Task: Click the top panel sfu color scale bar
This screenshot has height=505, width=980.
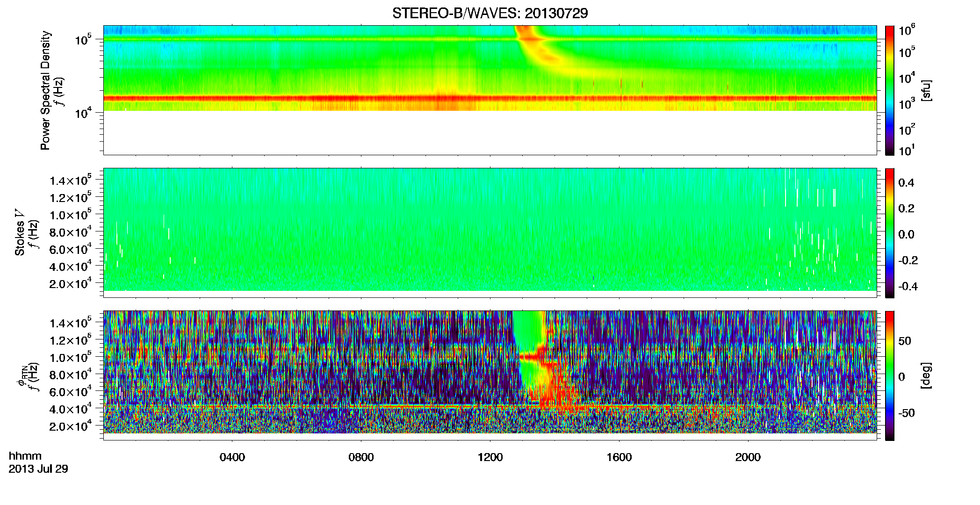Action: 890,90
